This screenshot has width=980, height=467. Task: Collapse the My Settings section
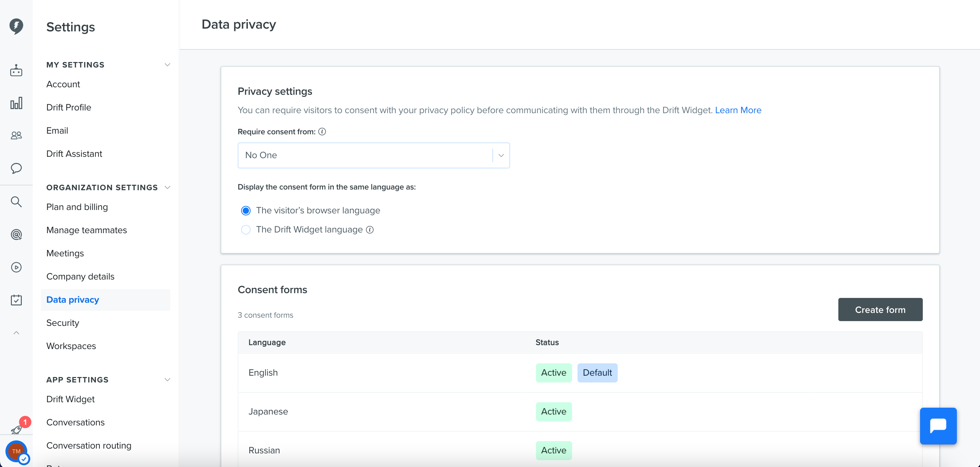167,65
